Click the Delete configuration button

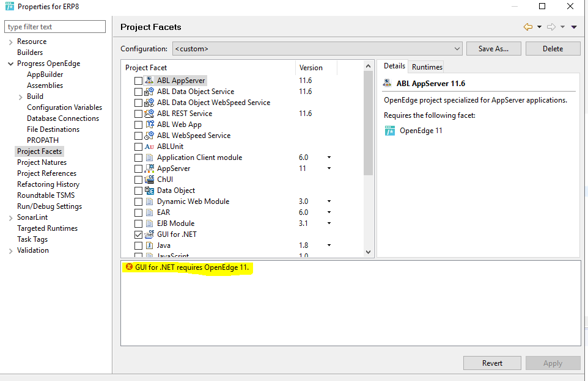[x=553, y=49]
